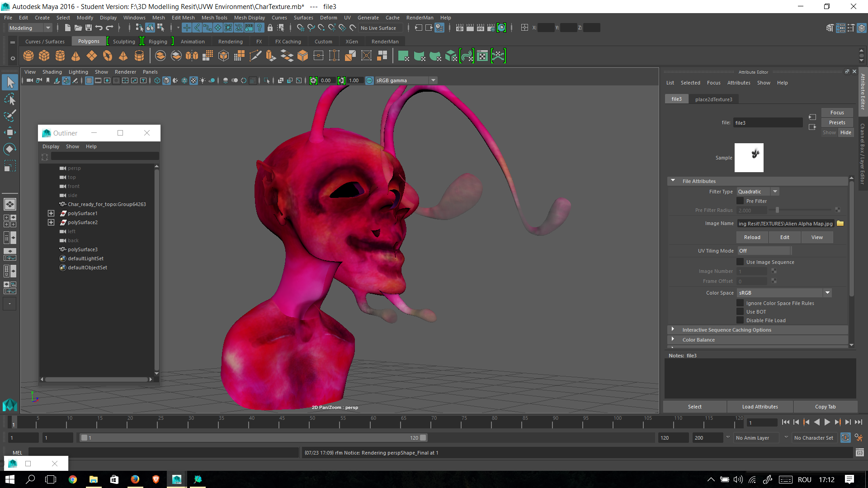Screen dimensions: 868x488
Task: Toggle gamma control in viewport toolbar
Action: 341,80
